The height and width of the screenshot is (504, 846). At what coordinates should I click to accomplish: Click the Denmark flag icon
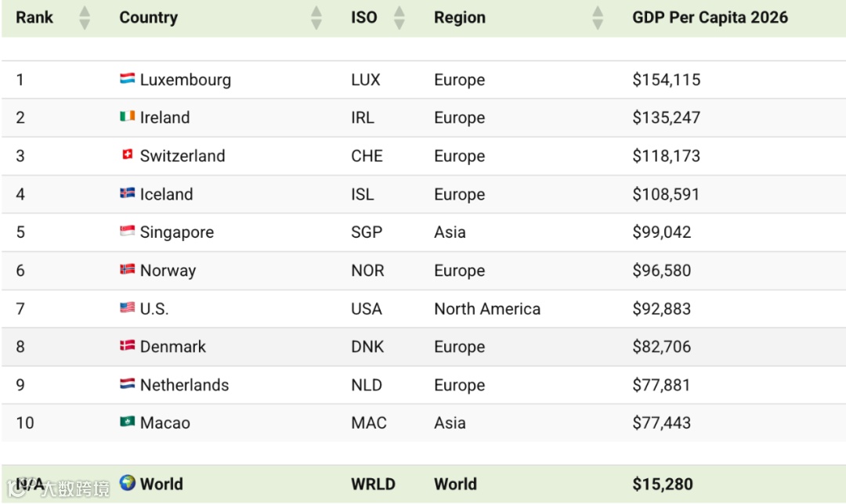127,345
